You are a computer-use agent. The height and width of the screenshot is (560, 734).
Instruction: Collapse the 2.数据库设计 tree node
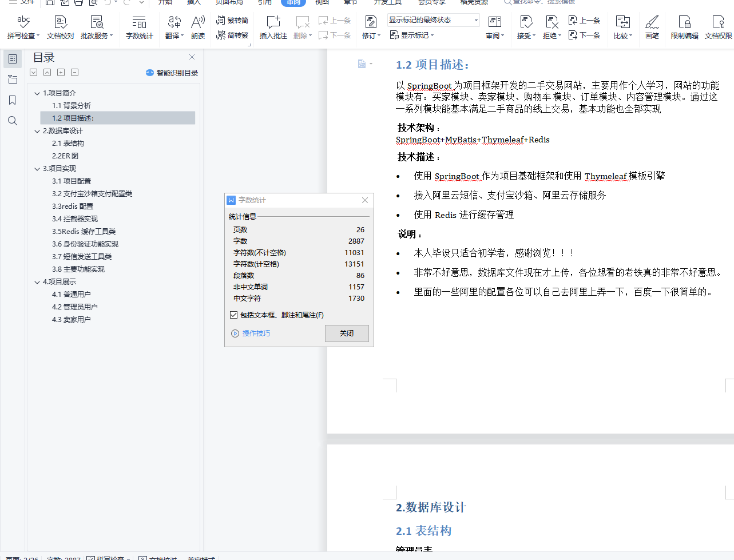point(37,131)
